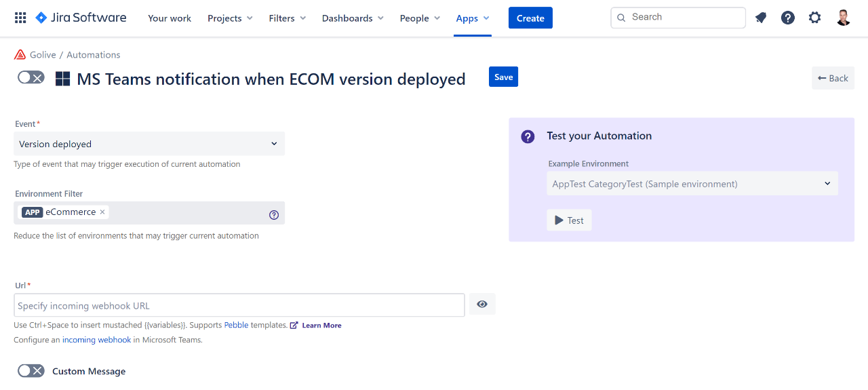Remove the eCommerce filter tag

point(102,212)
